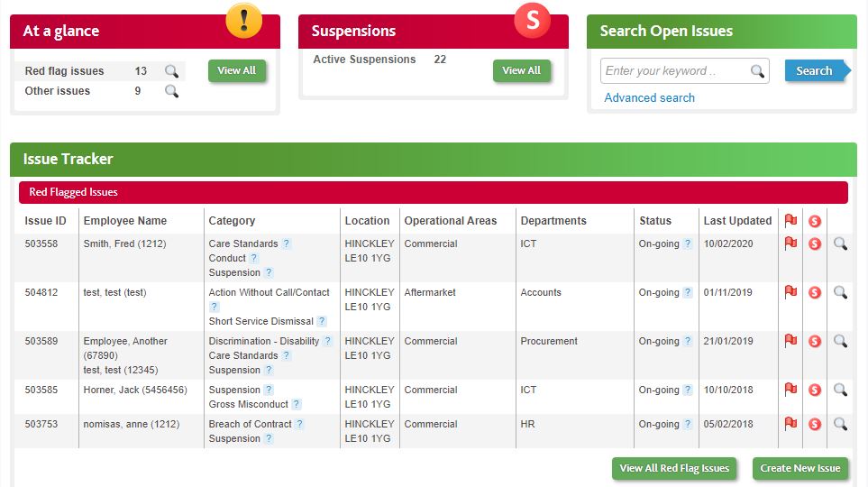This screenshot has width=868, height=487.
Task: Click suspension icon for issue 503589
Action: (815, 341)
